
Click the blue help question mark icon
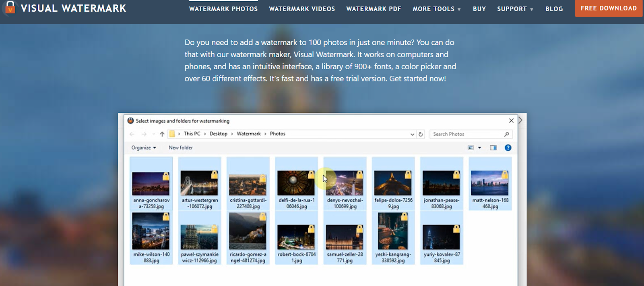tap(508, 148)
